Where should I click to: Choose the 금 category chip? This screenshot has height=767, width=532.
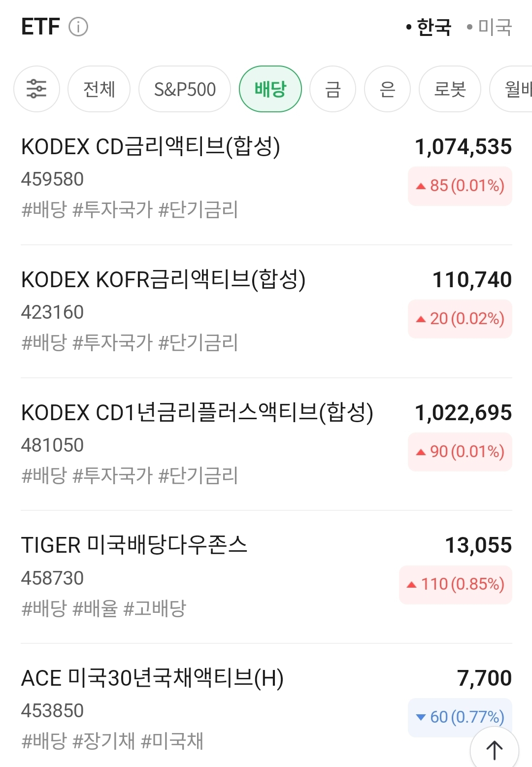(x=332, y=89)
